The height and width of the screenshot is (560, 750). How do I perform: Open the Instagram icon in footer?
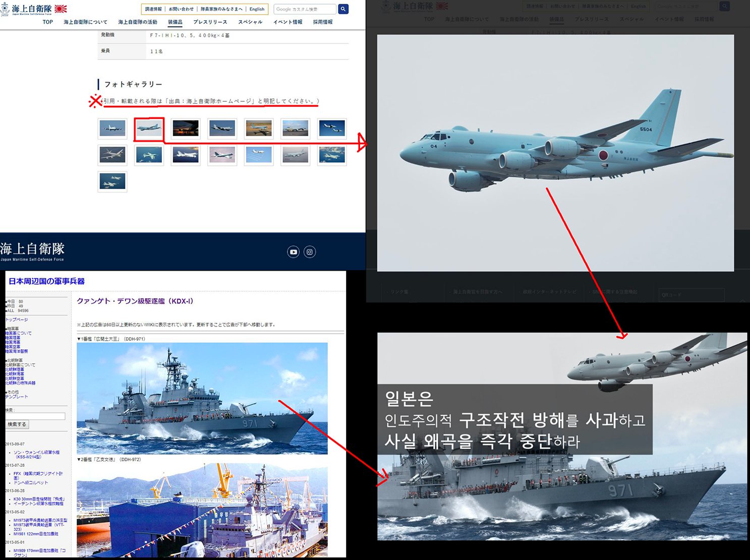point(310,252)
